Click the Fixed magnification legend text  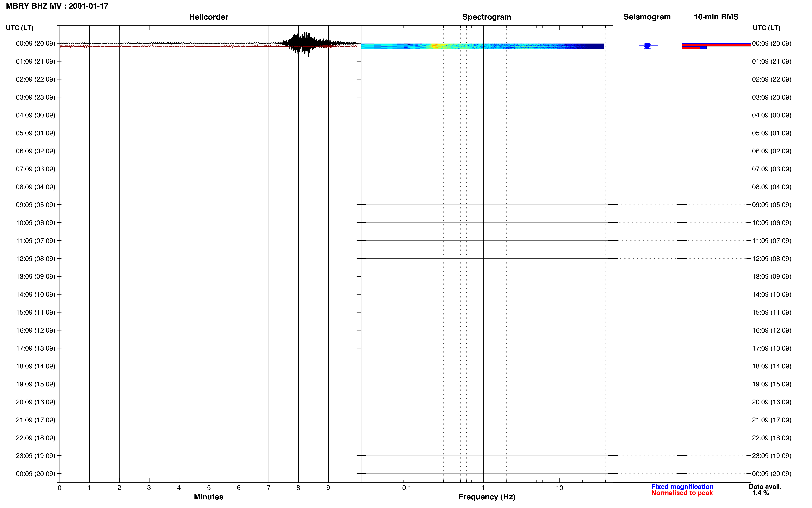682,486
